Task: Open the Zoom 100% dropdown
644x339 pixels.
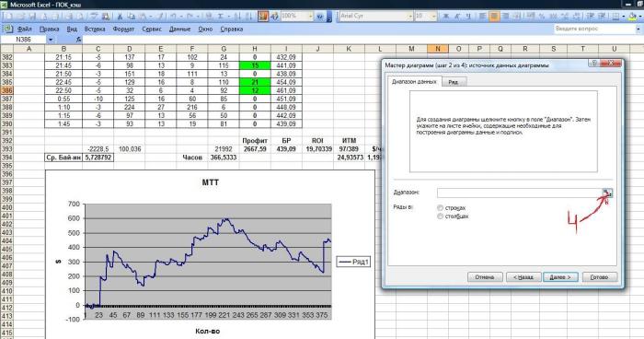Action: (x=310, y=17)
